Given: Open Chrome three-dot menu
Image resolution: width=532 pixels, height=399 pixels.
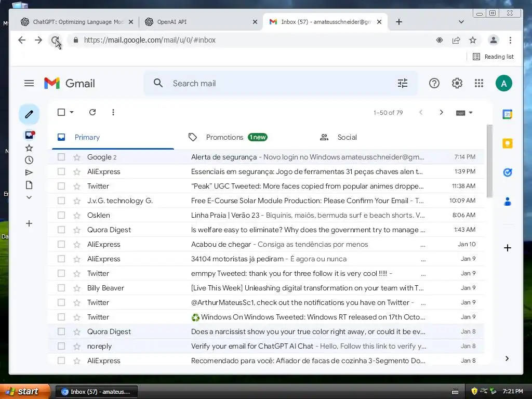Looking at the screenshot, I should click(x=510, y=40).
